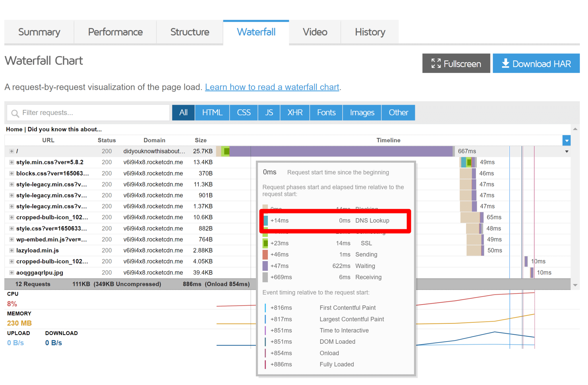Open the blue Timeline options dropdown

(x=566, y=141)
